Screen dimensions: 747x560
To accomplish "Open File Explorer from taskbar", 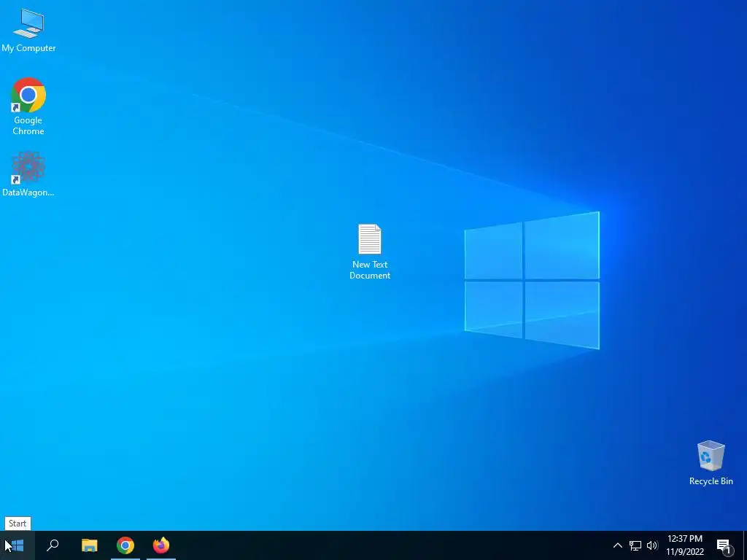I will click(89, 545).
